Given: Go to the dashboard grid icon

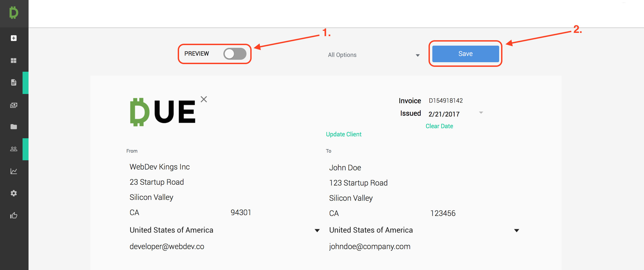Looking at the screenshot, I should [x=14, y=60].
